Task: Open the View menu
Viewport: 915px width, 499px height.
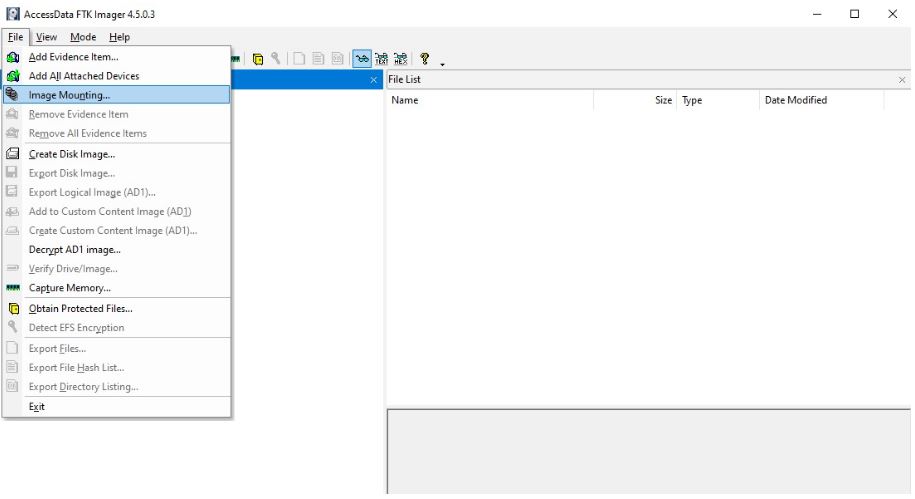Action: tap(47, 37)
